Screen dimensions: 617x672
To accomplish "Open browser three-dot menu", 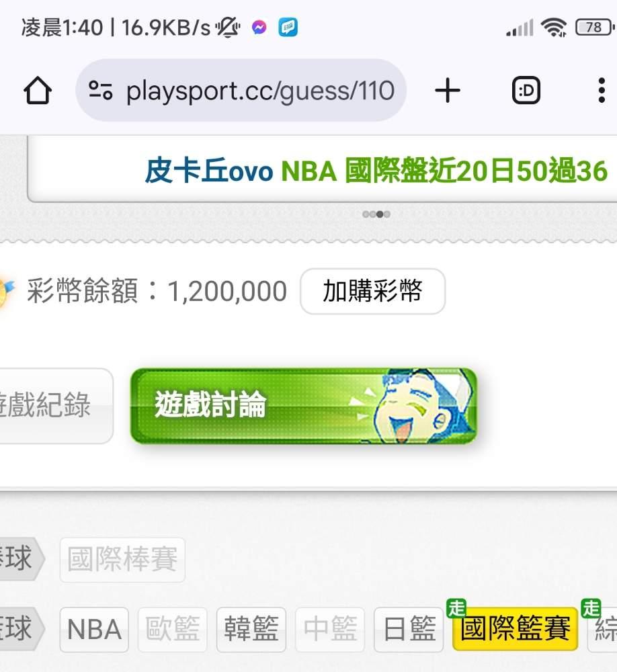I will (x=602, y=91).
